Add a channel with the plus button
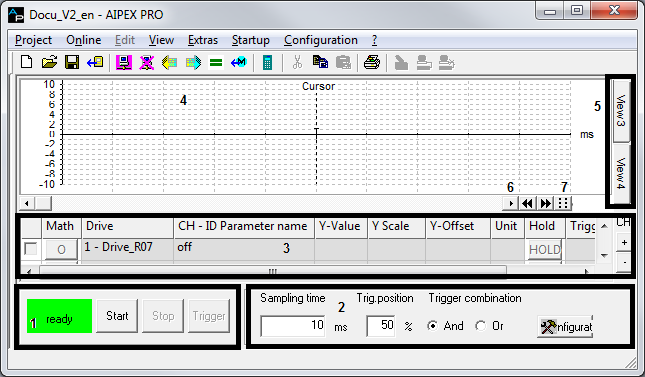645x377 pixels. coord(624,243)
